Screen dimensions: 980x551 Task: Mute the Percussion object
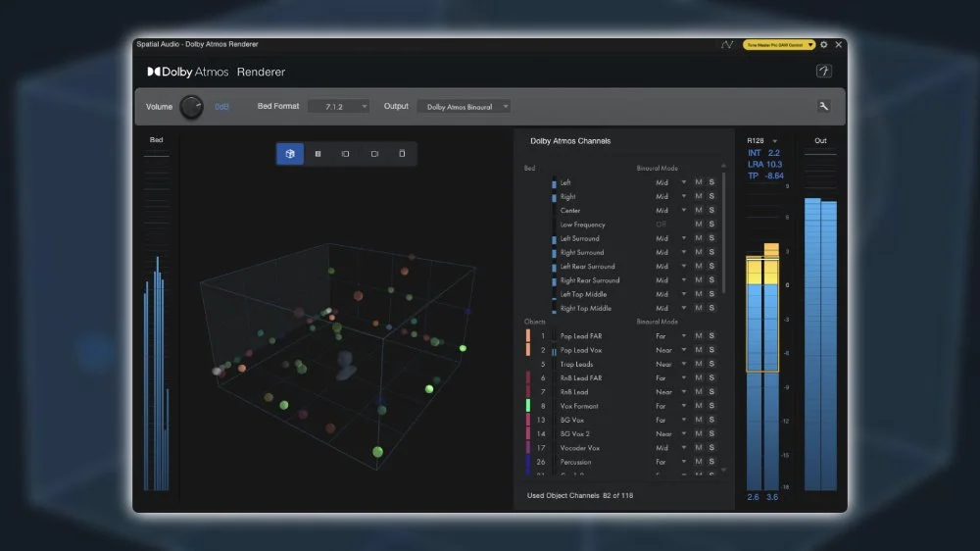[699, 462]
